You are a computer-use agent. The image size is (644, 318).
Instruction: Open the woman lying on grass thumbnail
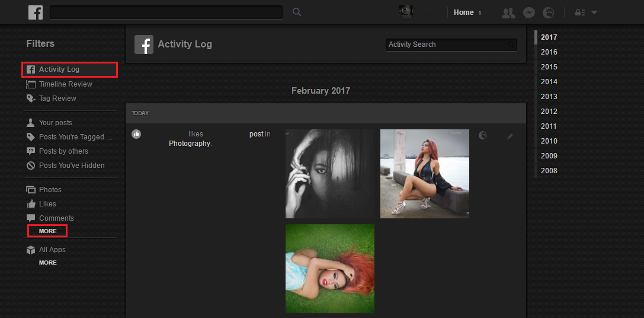coord(330,269)
